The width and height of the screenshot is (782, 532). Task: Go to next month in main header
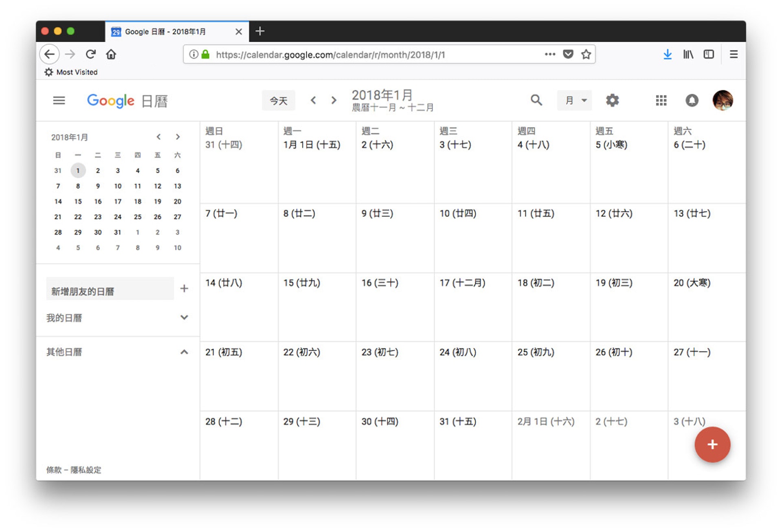[334, 100]
